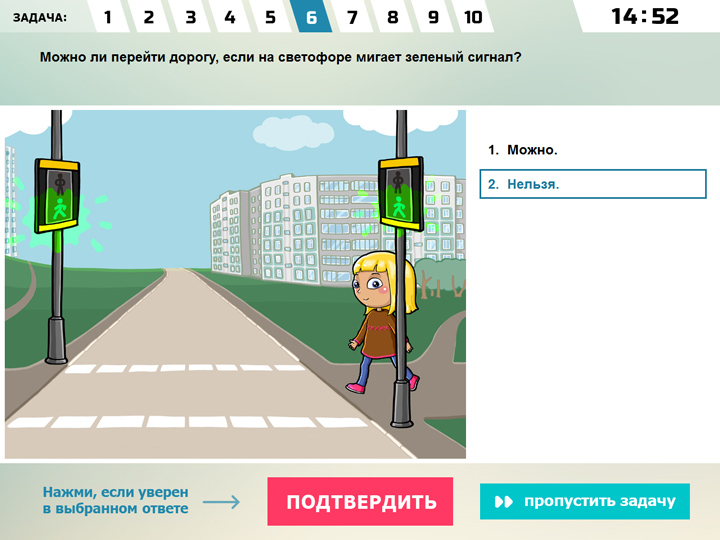Image resolution: width=720 pixels, height=540 pixels.
Task: Click the blonde girl in the illustration
Action: point(384,321)
